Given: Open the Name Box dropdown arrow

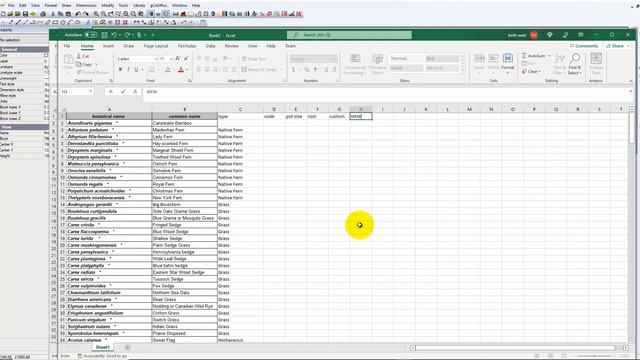Looking at the screenshot, I should (x=90, y=92).
